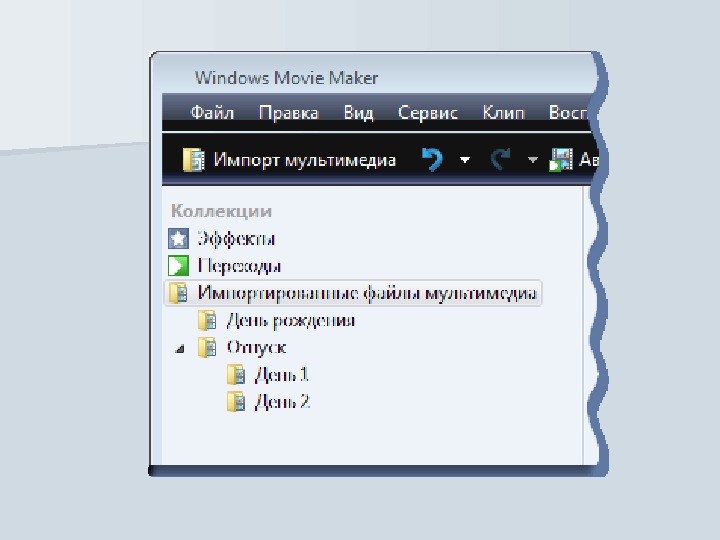Collapse the Отпуск folder tree

(x=180, y=349)
